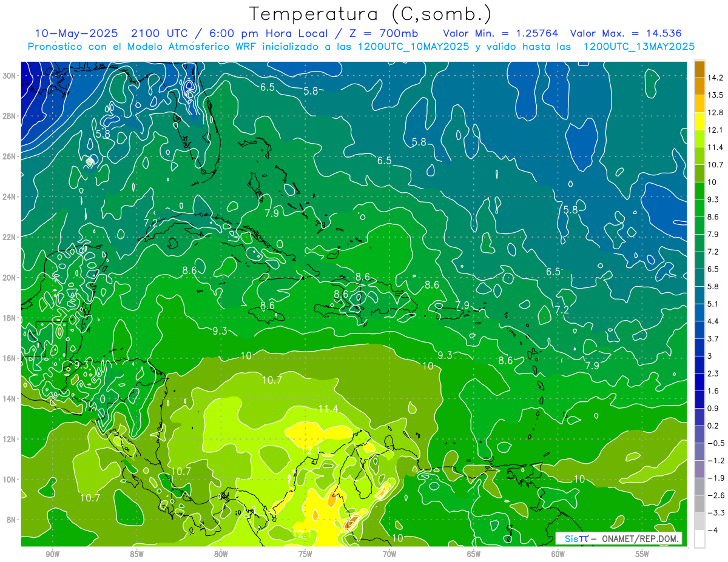Viewport: 728px width, 562px height.
Task: Click the 14N latitude axis label
Action: [10, 399]
